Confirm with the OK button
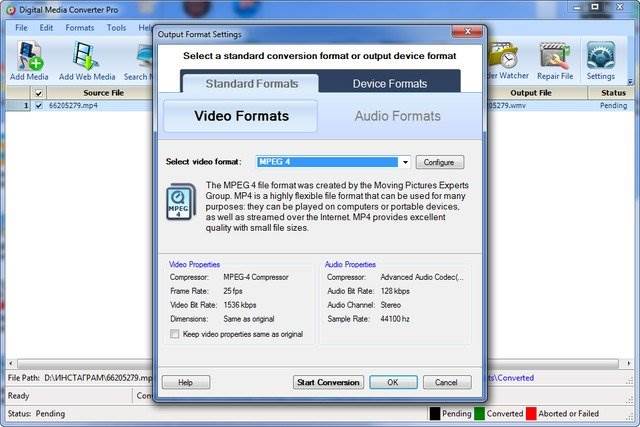 (393, 383)
